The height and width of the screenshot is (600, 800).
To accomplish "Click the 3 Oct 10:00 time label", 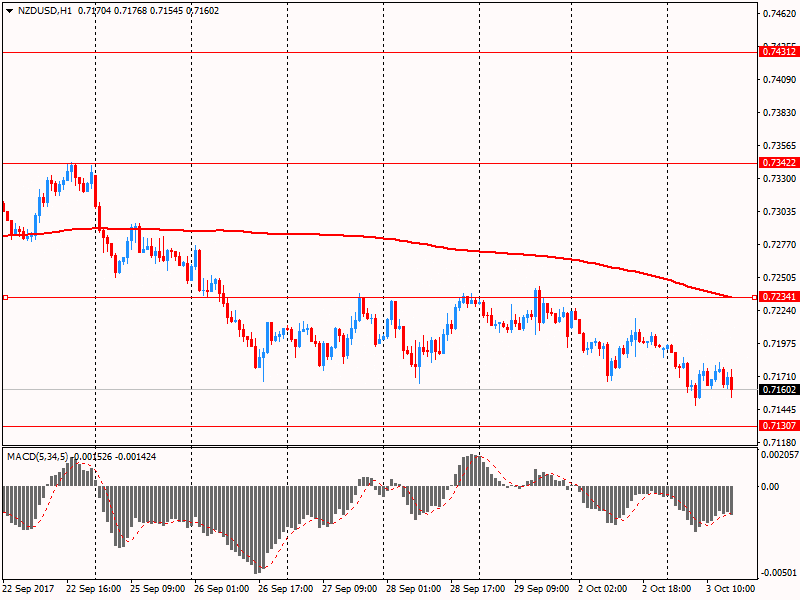I will 730,588.
